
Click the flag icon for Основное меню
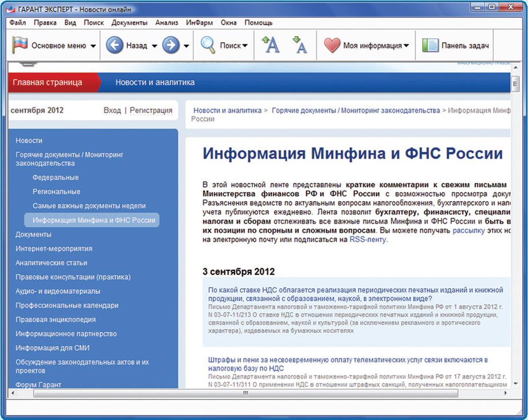pyautogui.click(x=21, y=46)
